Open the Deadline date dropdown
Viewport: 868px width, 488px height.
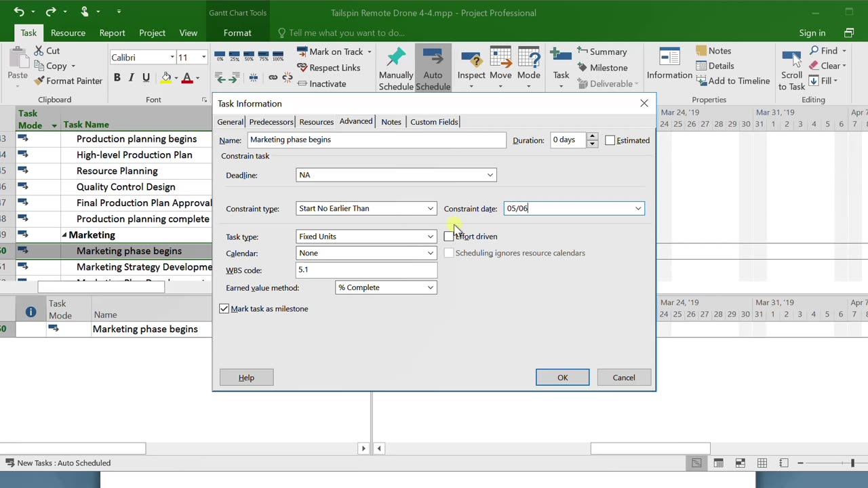490,175
